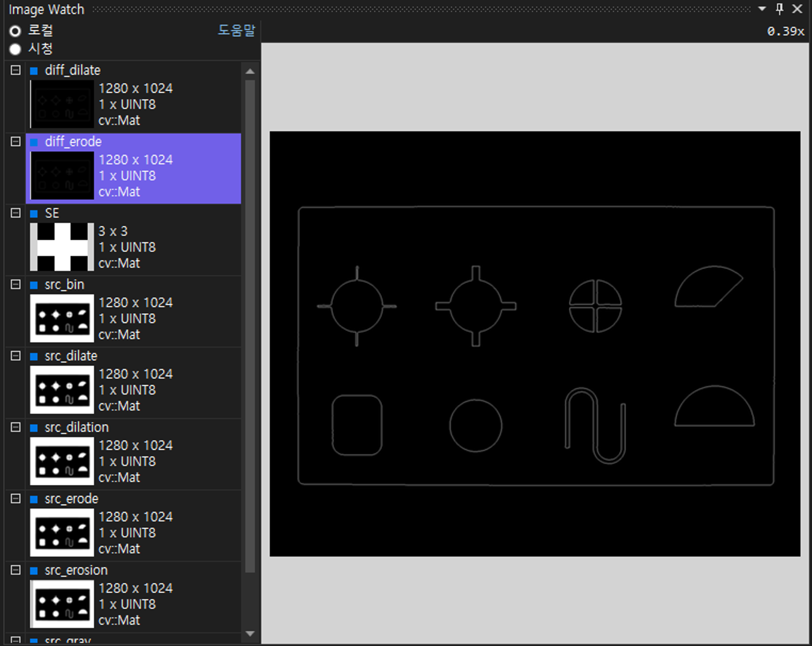This screenshot has width=812, height=646.
Task: Click the blue square next to src_erosion
Action: (x=34, y=571)
